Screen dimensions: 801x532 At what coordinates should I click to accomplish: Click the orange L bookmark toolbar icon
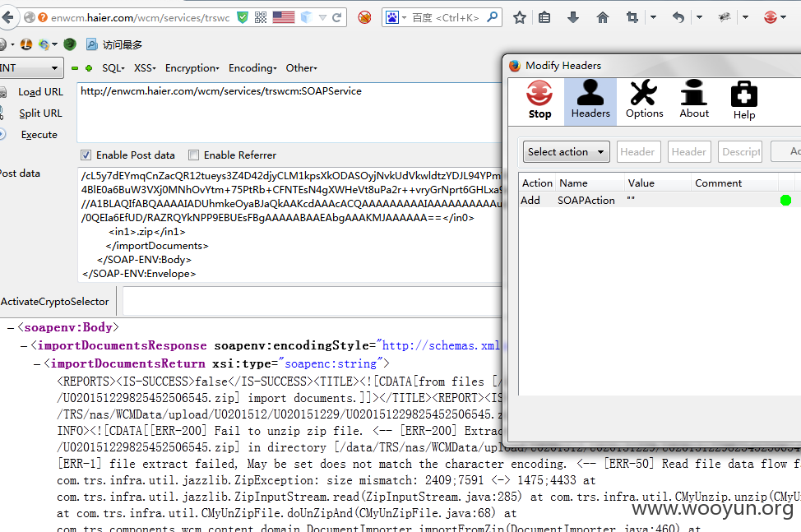pyautogui.click(x=25, y=45)
